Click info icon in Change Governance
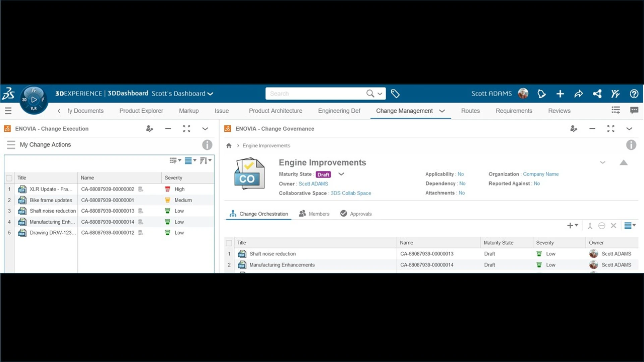The height and width of the screenshot is (362, 644). tap(631, 145)
